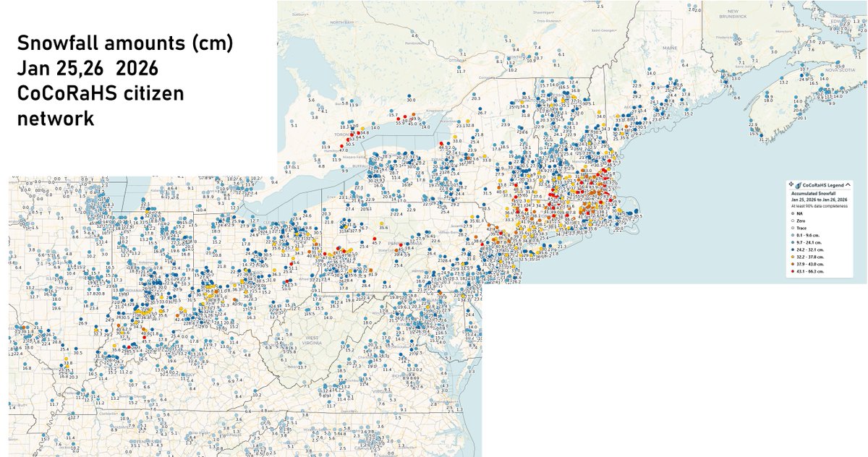Click the 18.0 marker in Nova Scotia

pos(767,96)
